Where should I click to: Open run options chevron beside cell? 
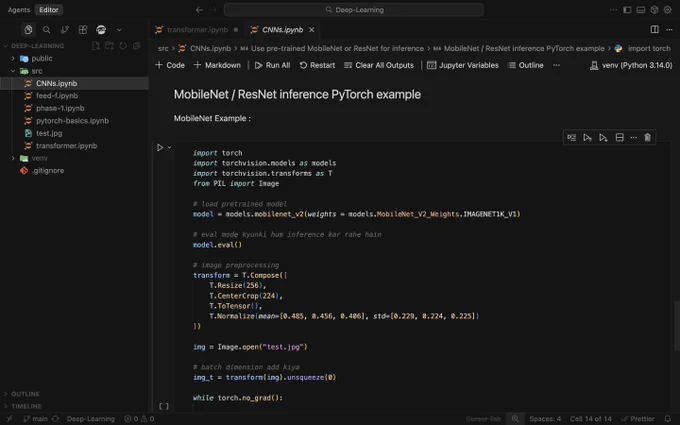coord(170,147)
